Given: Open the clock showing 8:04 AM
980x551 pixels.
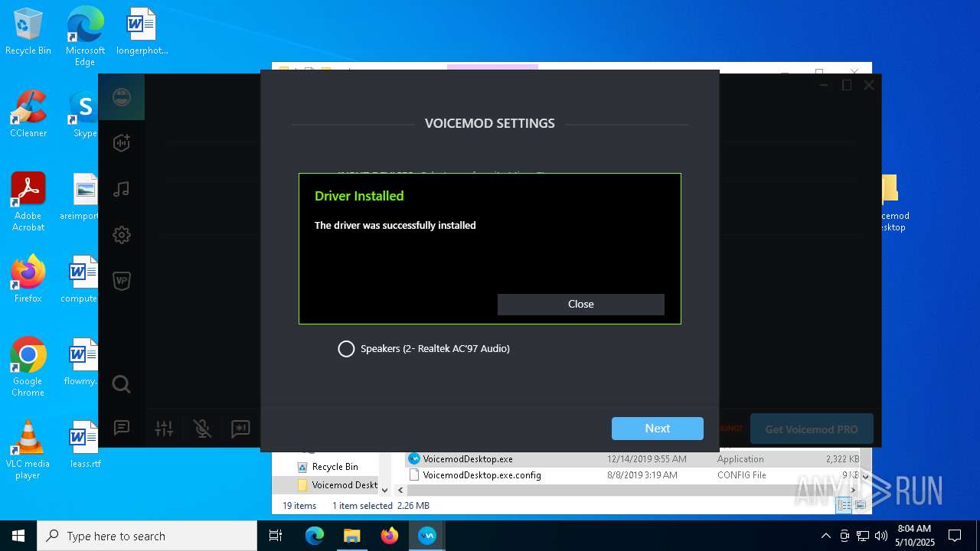Looking at the screenshot, I should (x=916, y=536).
